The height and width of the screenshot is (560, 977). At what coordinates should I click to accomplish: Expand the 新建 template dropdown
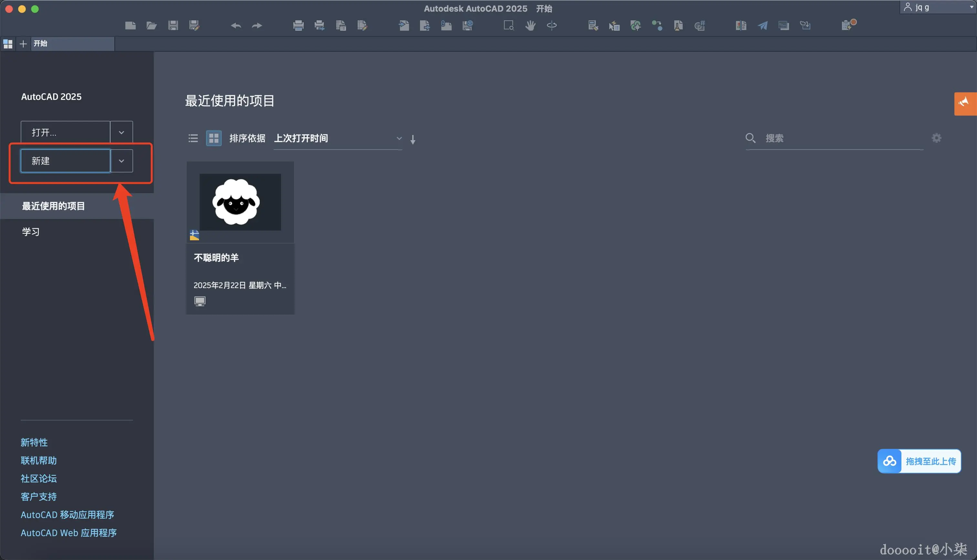[121, 161]
